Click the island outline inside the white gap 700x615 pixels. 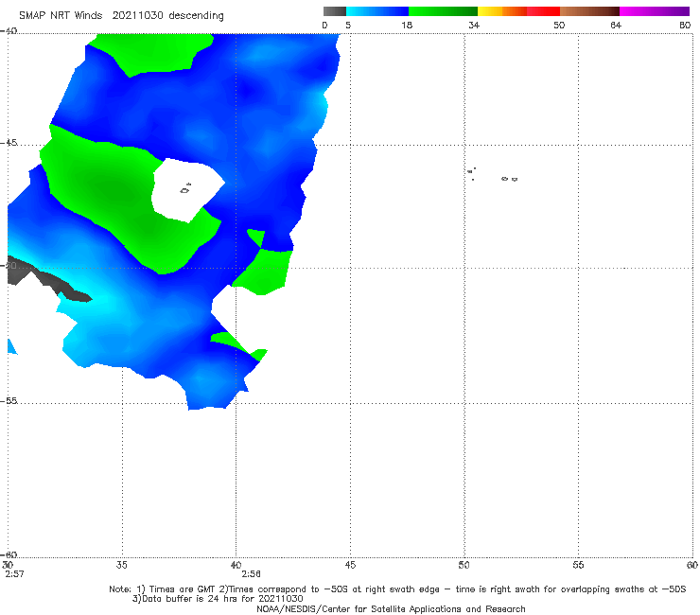[x=185, y=189]
